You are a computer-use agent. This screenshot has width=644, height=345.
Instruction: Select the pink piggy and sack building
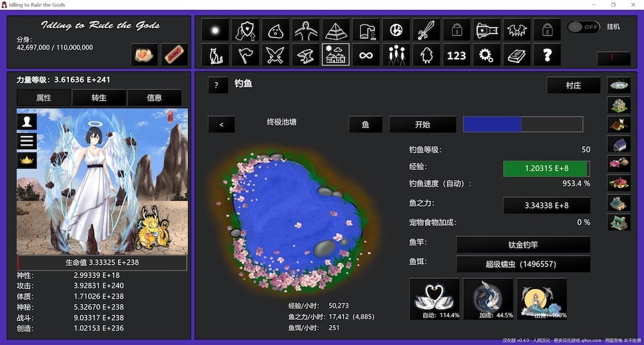coord(619,163)
